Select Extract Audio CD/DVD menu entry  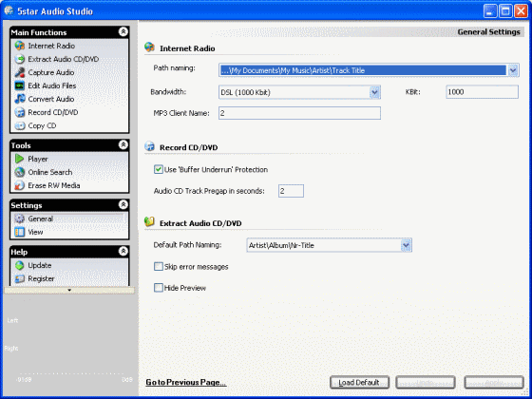coord(64,59)
